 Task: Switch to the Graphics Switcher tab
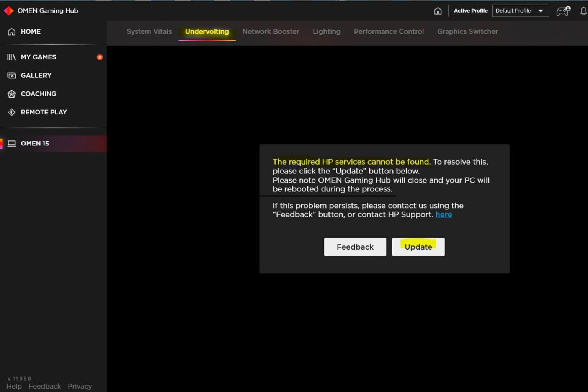point(468,31)
